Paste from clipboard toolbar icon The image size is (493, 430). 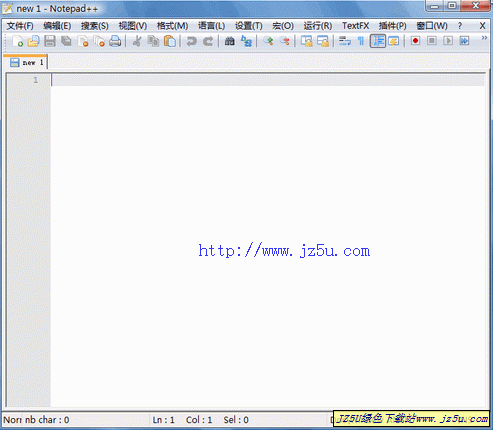170,41
